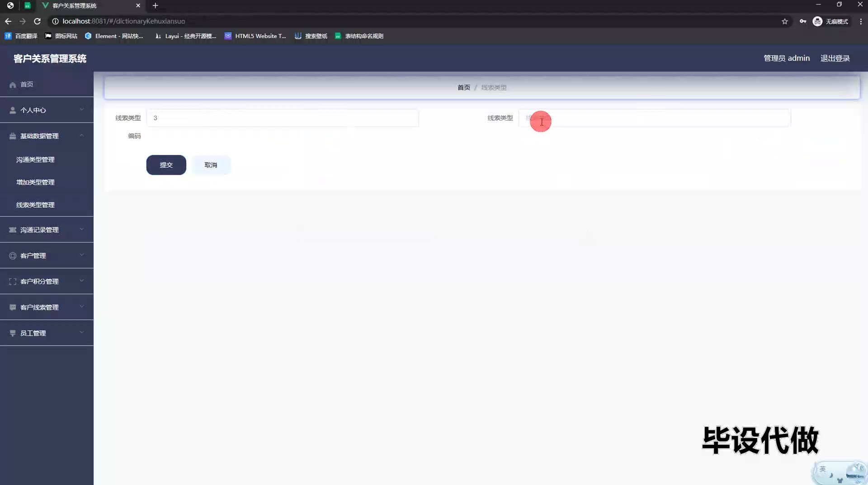Click 退出登录 to log out
The width and height of the screenshot is (868, 485).
pos(835,58)
